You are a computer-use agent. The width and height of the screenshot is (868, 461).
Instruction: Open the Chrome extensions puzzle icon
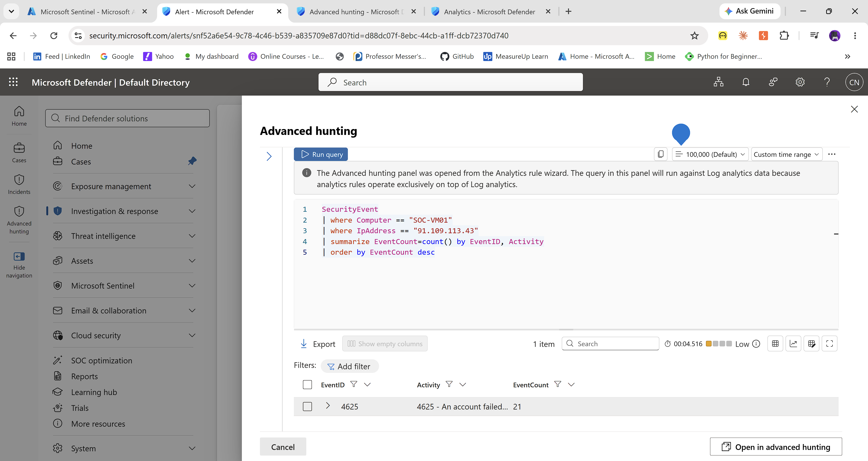point(784,35)
